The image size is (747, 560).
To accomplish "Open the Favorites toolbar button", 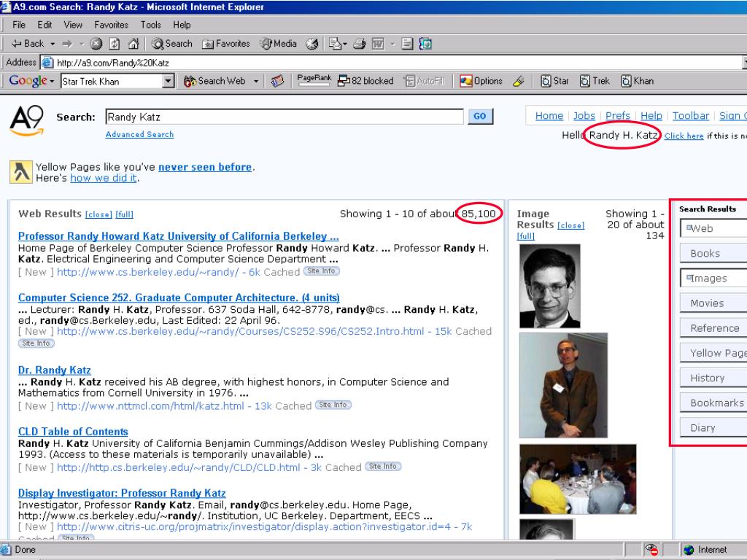I will tap(226, 44).
